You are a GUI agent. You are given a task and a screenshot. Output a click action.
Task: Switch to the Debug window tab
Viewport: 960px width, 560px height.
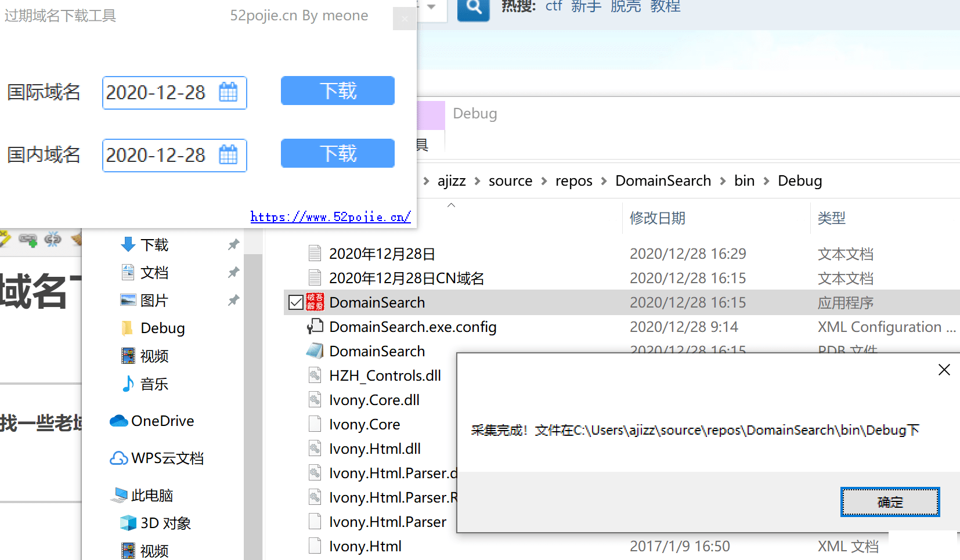click(x=474, y=114)
